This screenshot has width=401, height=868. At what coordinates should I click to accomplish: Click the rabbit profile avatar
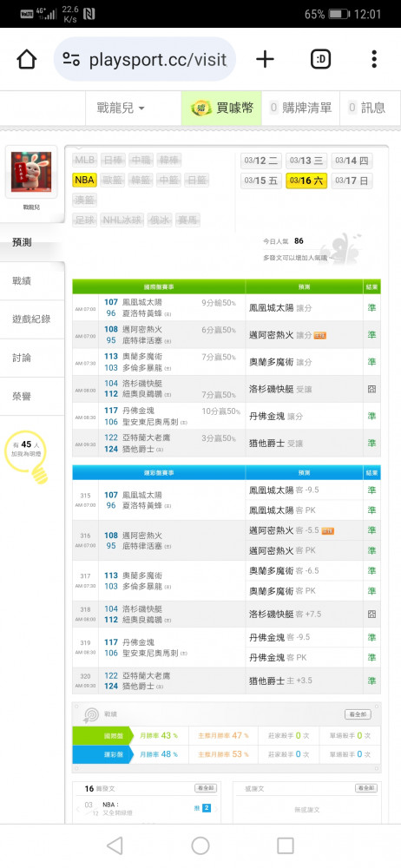coord(31,172)
